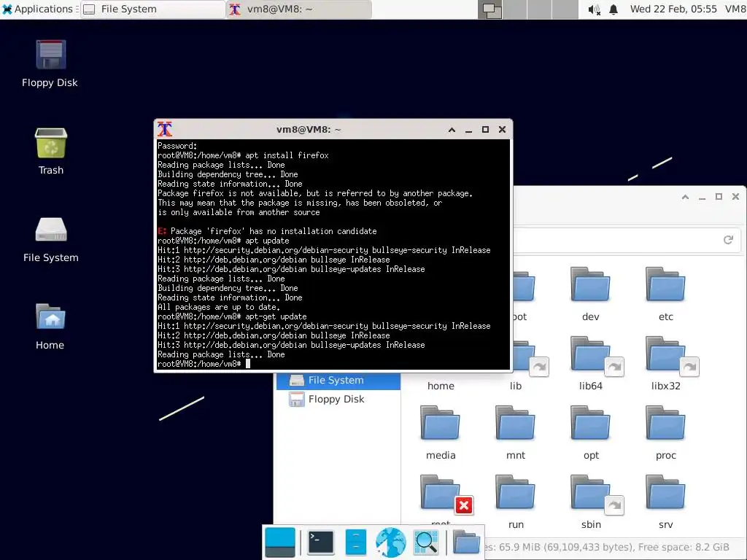The image size is (747, 560).
Task: Click the muted volume icon
Action: coord(594,9)
